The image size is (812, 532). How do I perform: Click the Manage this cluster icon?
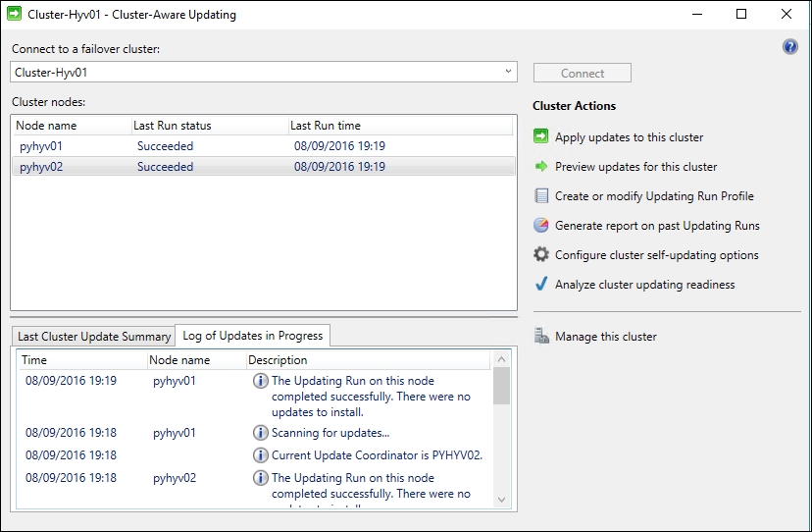click(x=541, y=336)
